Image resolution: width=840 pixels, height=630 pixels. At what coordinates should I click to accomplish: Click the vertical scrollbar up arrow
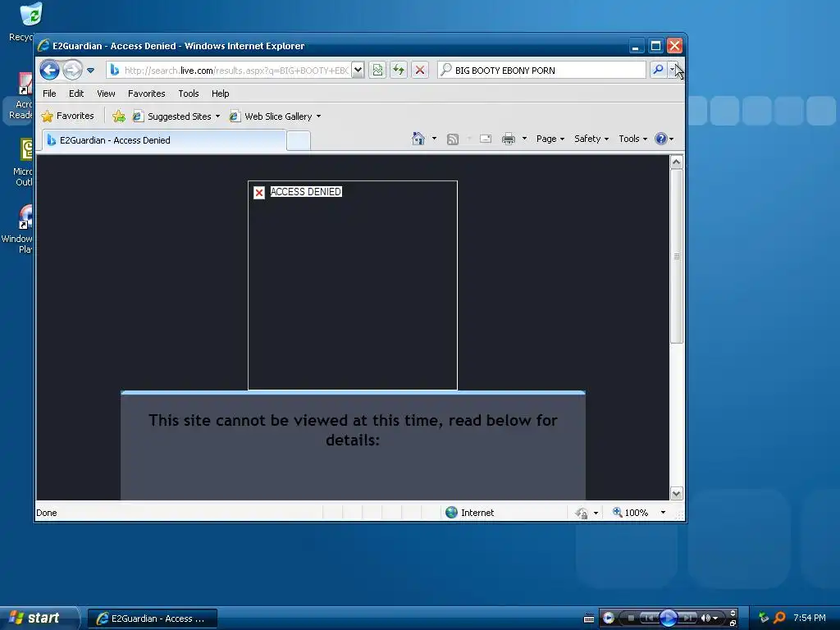[x=677, y=162]
